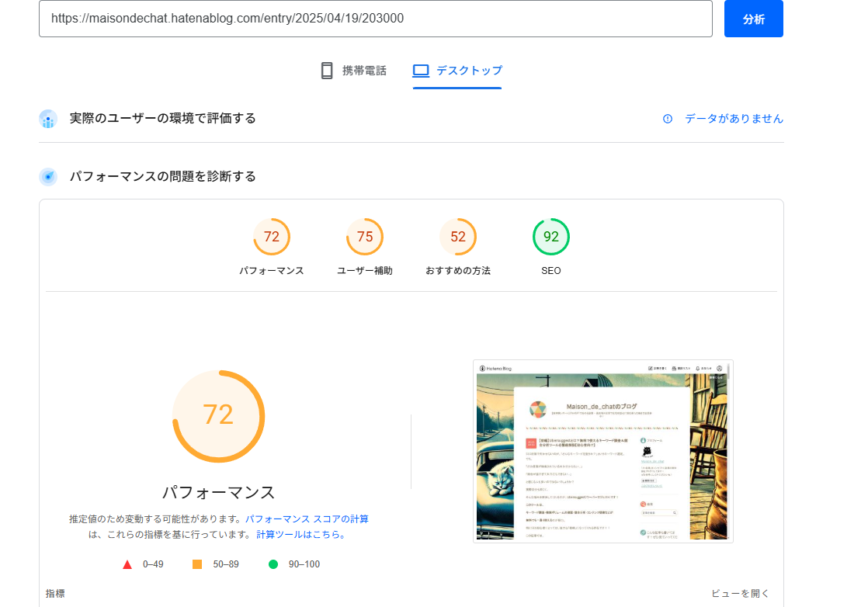Image resolution: width=868 pixels, height=607 pixels.
Task: Click the red triangle 0–49 legend
Action: pos(143,564)
